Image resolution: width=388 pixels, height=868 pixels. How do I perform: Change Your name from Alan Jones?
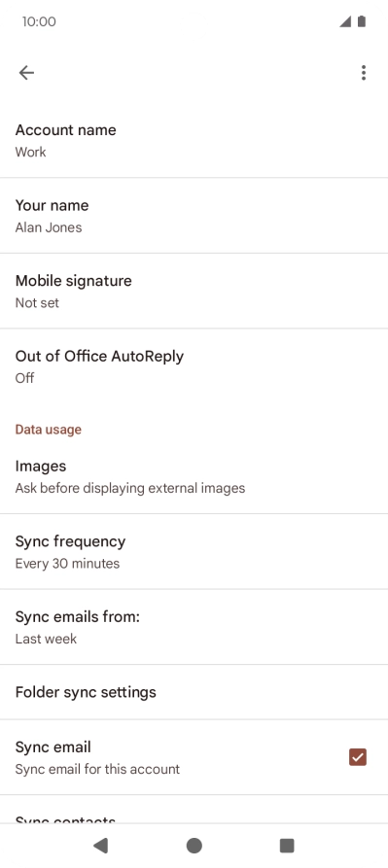(x=194, y=216)
